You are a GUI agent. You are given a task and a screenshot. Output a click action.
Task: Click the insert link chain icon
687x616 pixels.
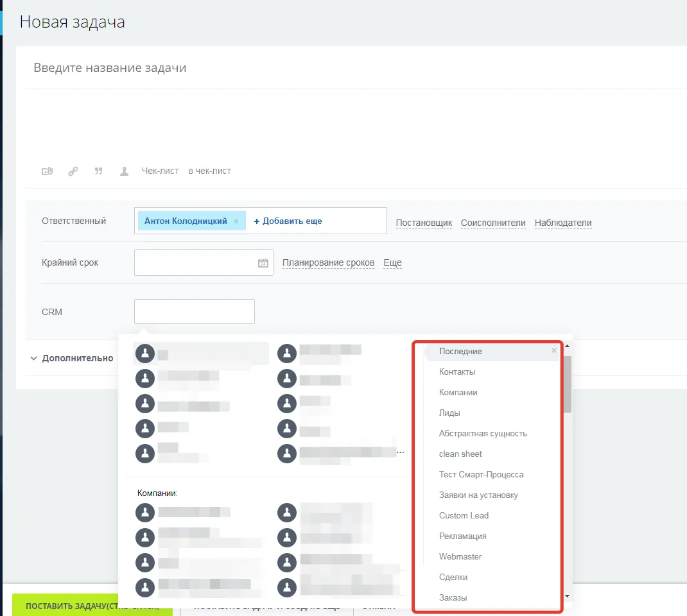coord(73,171)
